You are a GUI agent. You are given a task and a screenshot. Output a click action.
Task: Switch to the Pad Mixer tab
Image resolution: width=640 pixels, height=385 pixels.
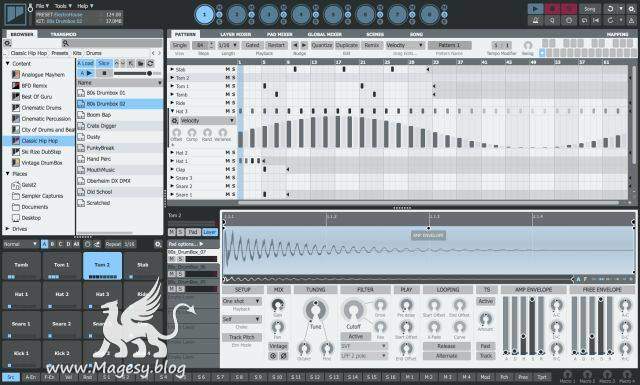click(279, 34)
